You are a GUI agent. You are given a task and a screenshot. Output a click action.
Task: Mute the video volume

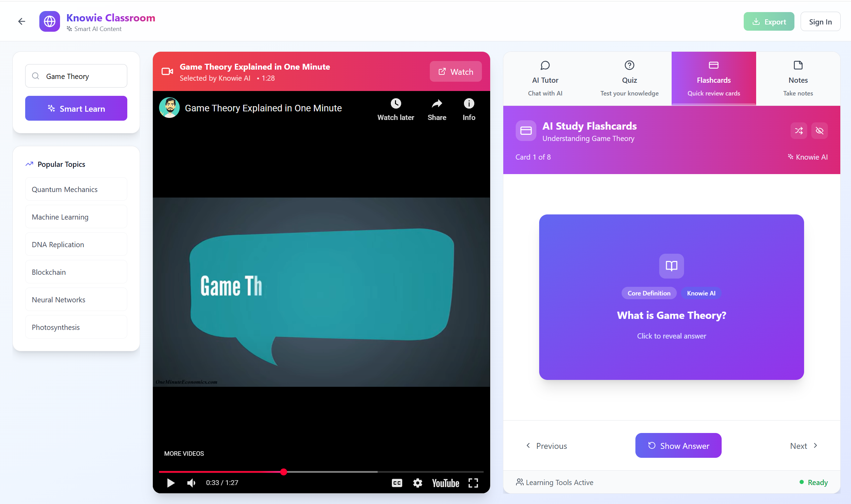click(x=191, y=483)
